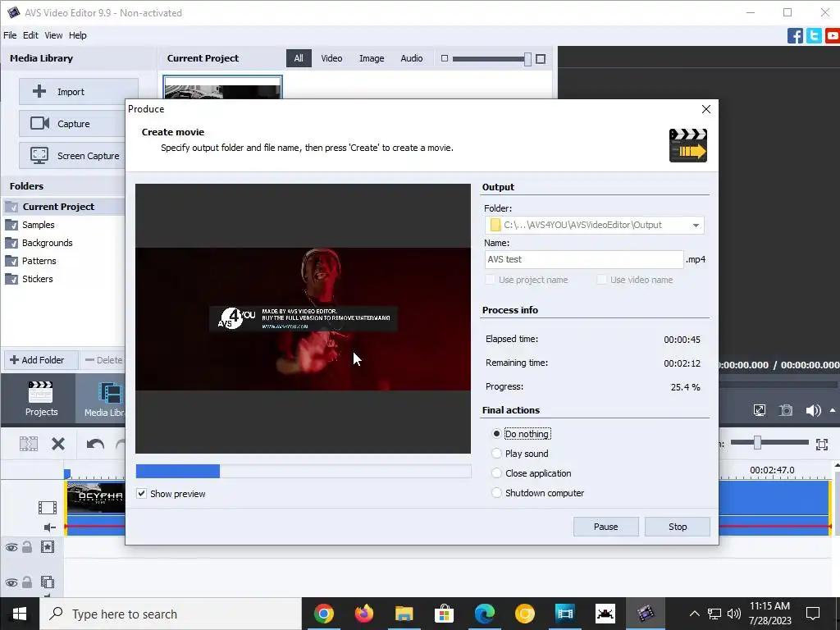Switch to the Audio filter tab
840x630 pixels.
412,58
